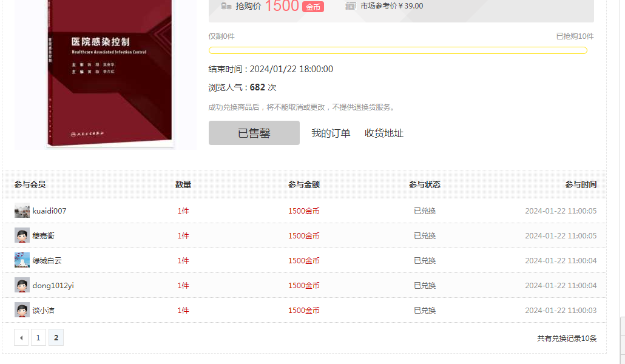625x364 pixels.
Task: Select page 2 in the pagination
Action: (x=56, y=337)
